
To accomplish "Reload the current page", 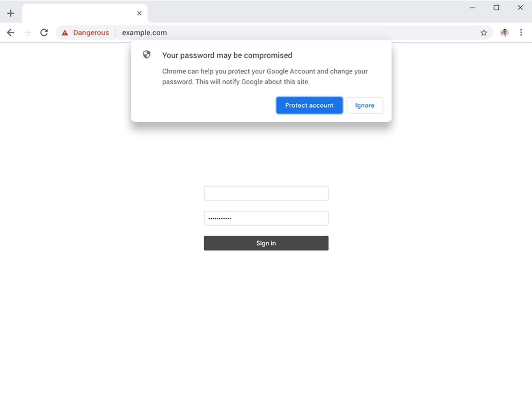I will [x=44, y=33].
